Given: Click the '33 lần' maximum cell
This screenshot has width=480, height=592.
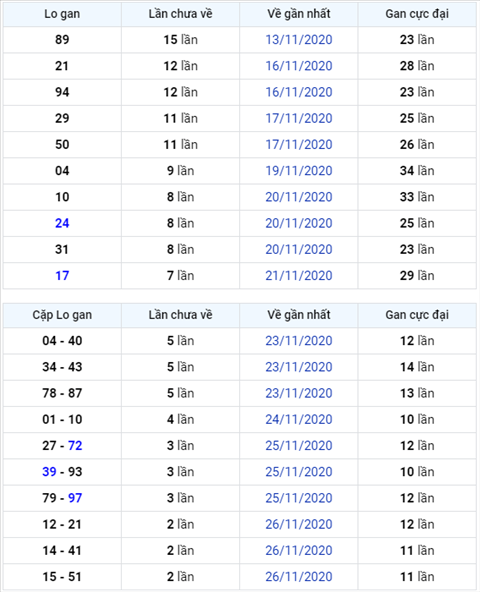Looking at the screenshot, I should pyautogui.click(x=417, y=197).
